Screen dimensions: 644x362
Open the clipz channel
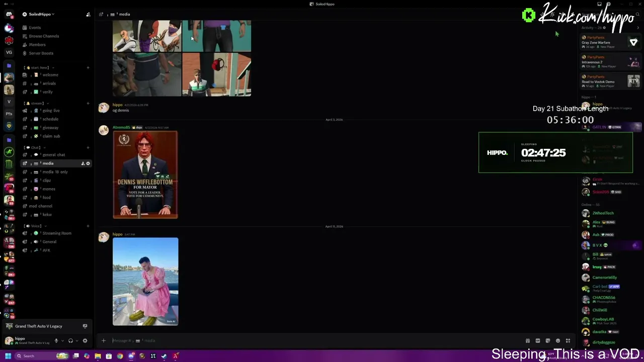tap(56, 180)
